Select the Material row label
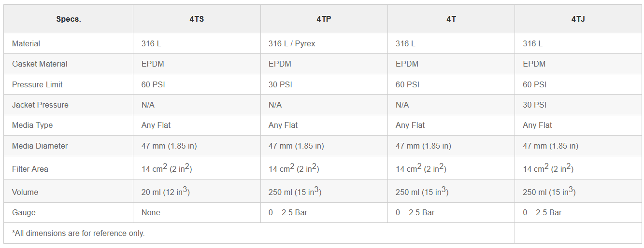 (x=26, y=43)
